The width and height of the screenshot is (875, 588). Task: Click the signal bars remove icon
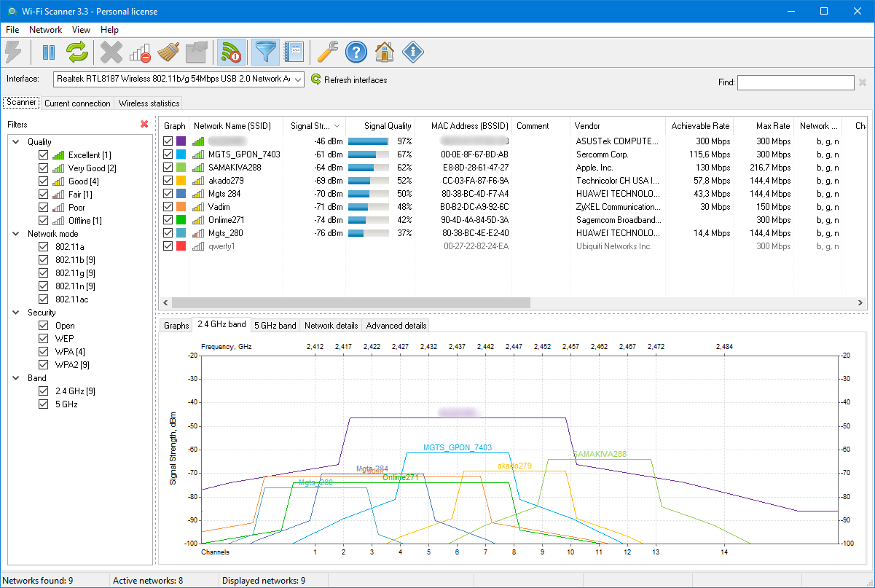pos(140,52)
